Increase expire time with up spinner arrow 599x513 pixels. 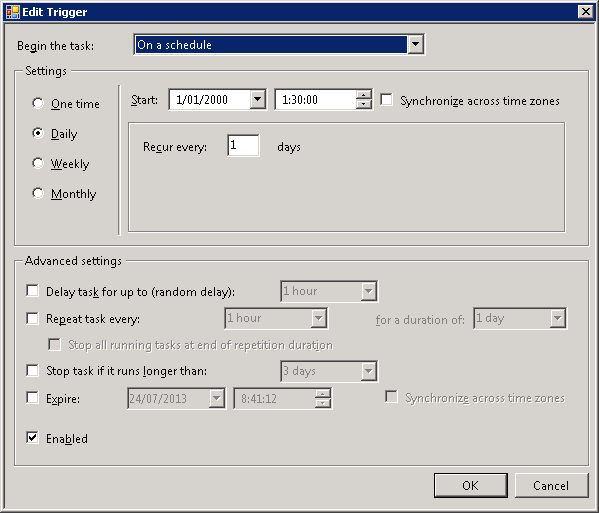(323, 394)
